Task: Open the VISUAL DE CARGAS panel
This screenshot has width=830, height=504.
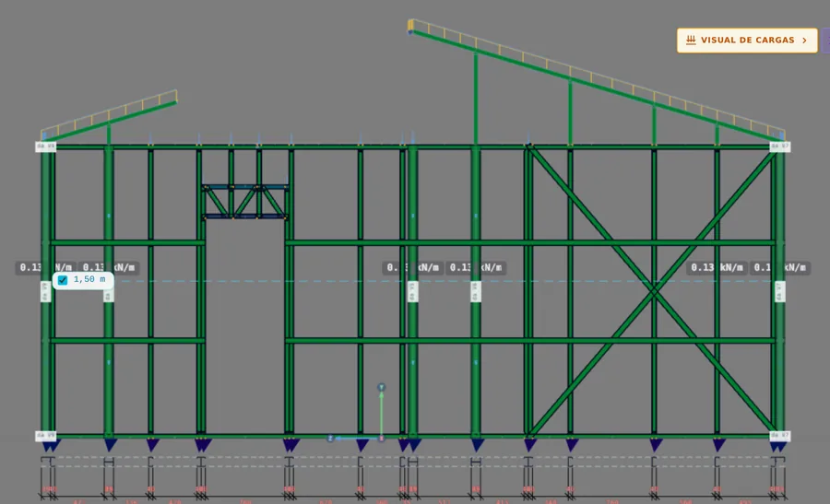Action: (x=747, y=41)
